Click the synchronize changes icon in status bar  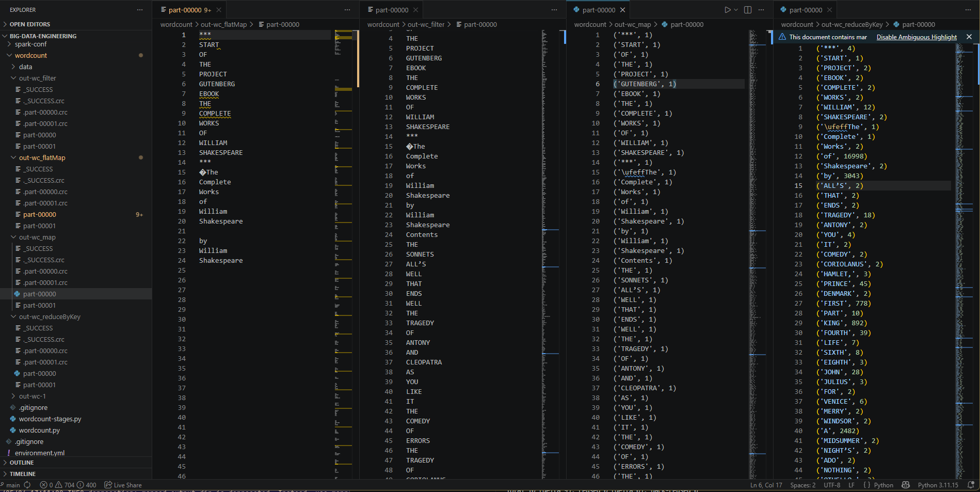coord(27,485)
